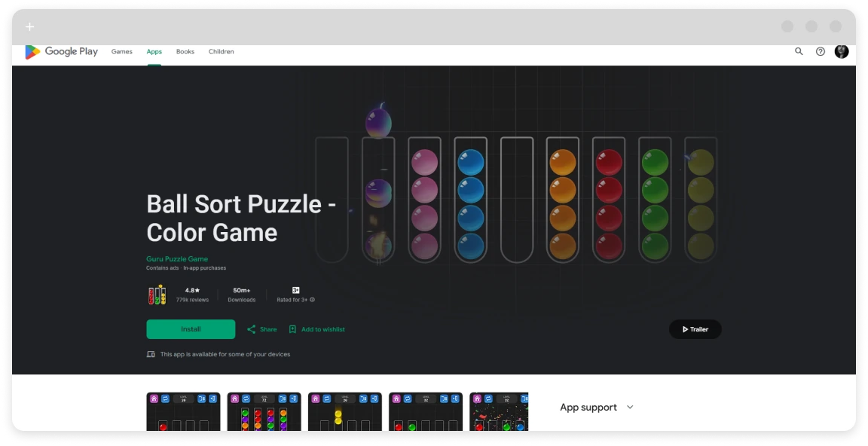Click the green Install button

191,329
